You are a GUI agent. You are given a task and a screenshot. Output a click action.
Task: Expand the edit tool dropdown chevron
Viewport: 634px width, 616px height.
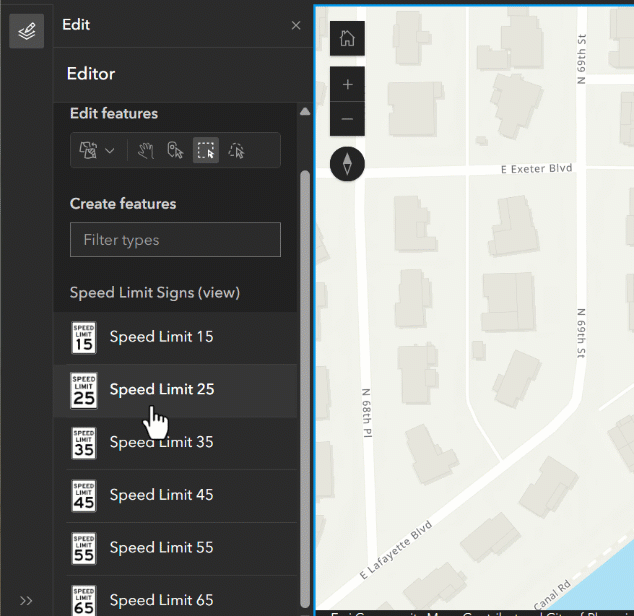click(110, 151)
